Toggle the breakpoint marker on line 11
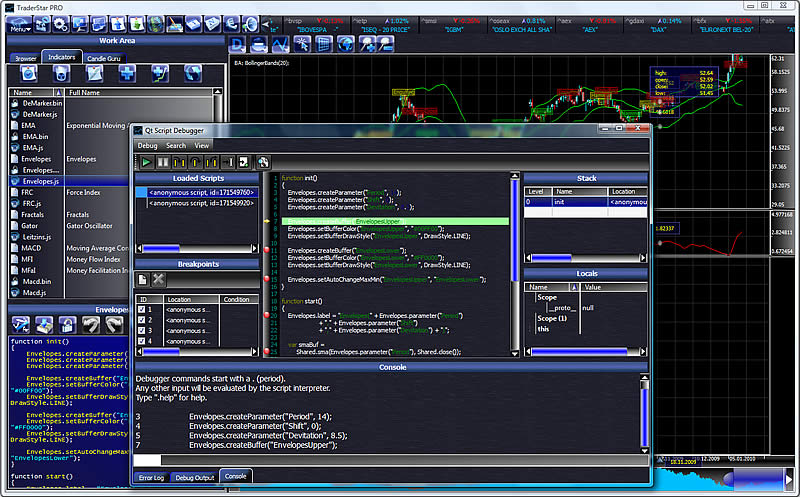The height and width of the screenshot is (497, 800). point(266,250)
